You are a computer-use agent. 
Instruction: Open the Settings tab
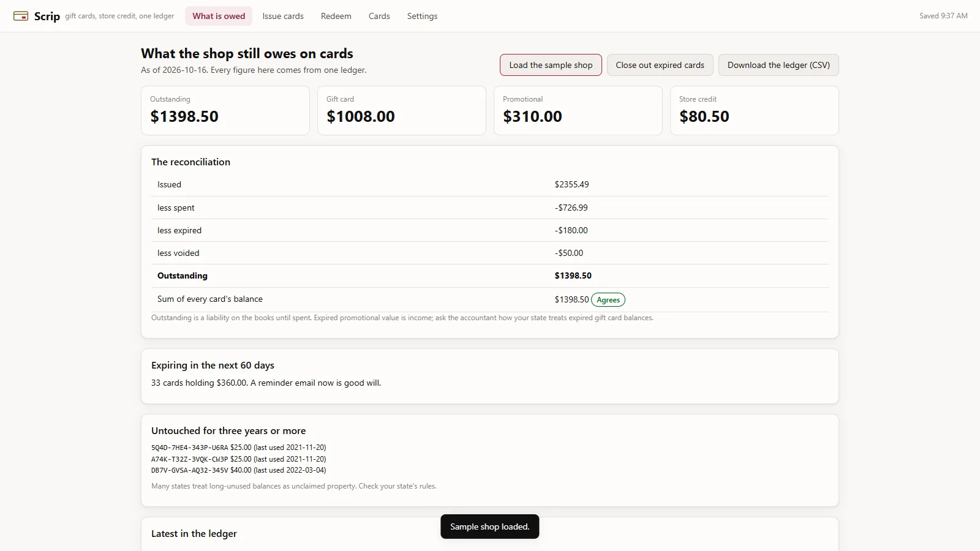click(422, 16)
